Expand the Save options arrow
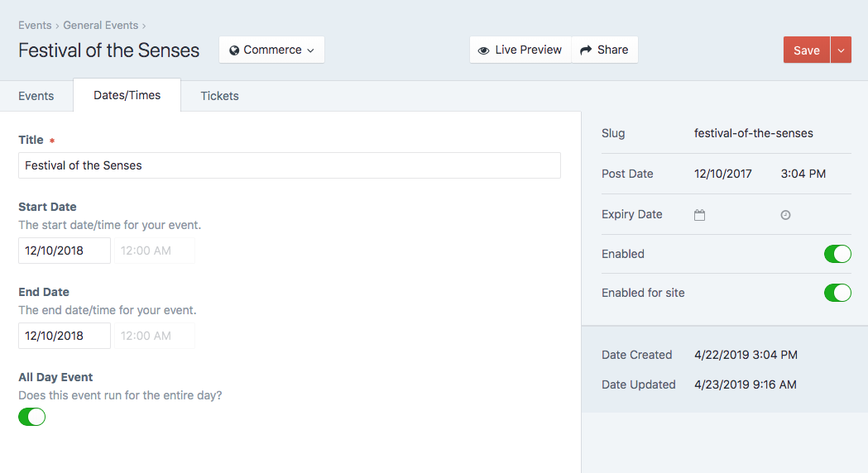The height and width of the screenshot is (473, 868). point(841,50)
